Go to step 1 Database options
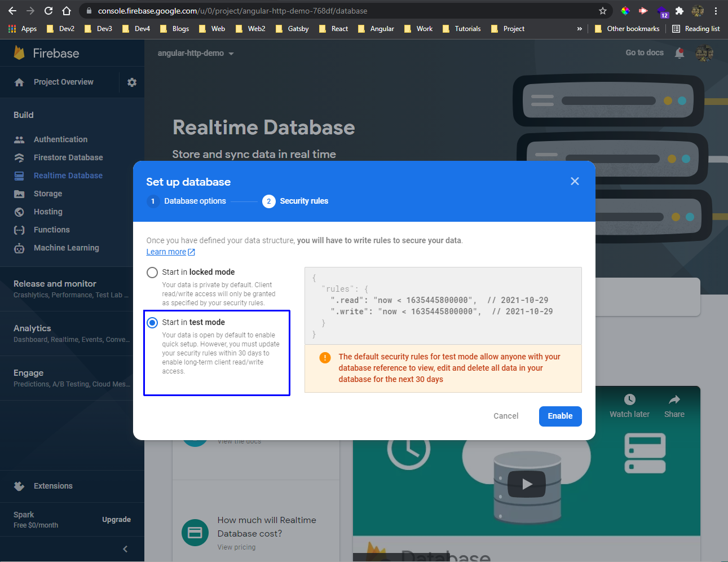728x562 pixels. point(187,201)
